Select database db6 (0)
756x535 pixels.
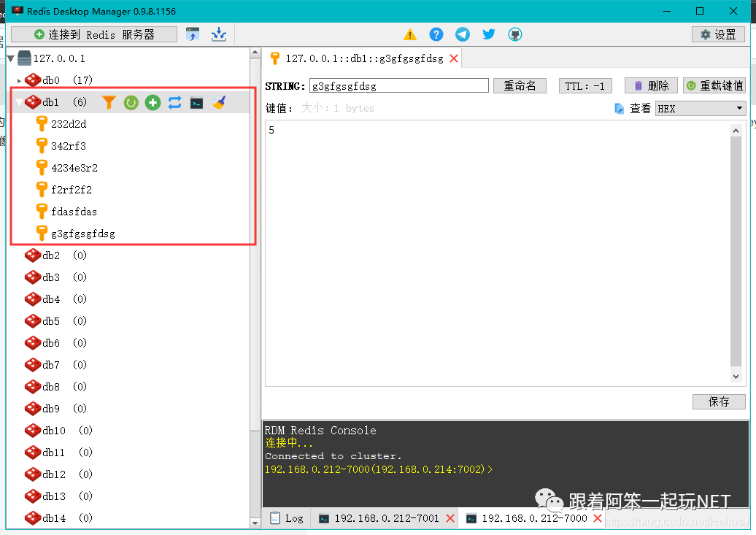click(x=65, y=344)
